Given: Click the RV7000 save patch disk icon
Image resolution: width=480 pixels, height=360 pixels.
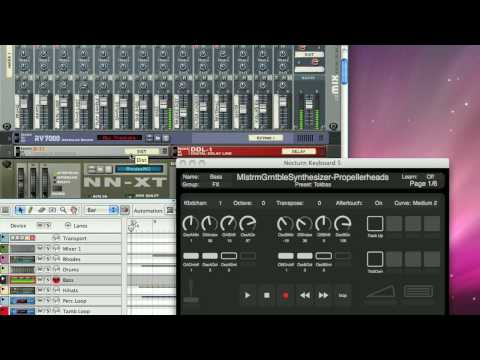Looking at the screenshot, I should click(x=165, y=138).
